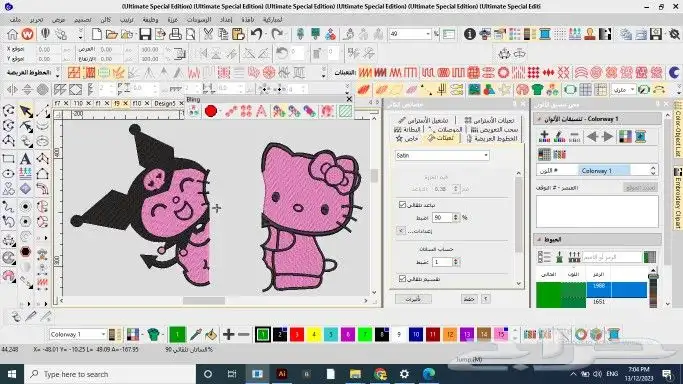Open Microsoft Edge from the taskbar
Image resolution: width=683 pixels, height=384 pixels.
[429, 374]
